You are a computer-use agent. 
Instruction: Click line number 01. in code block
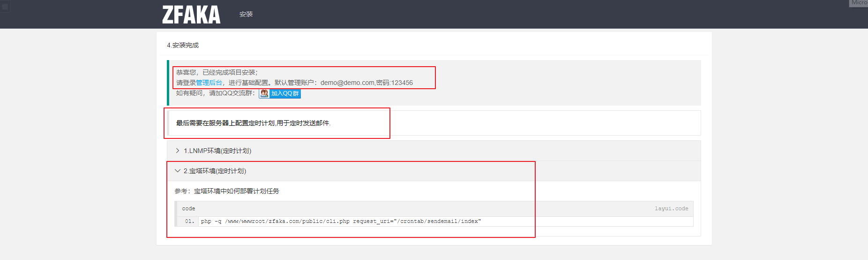click(189, 221)
